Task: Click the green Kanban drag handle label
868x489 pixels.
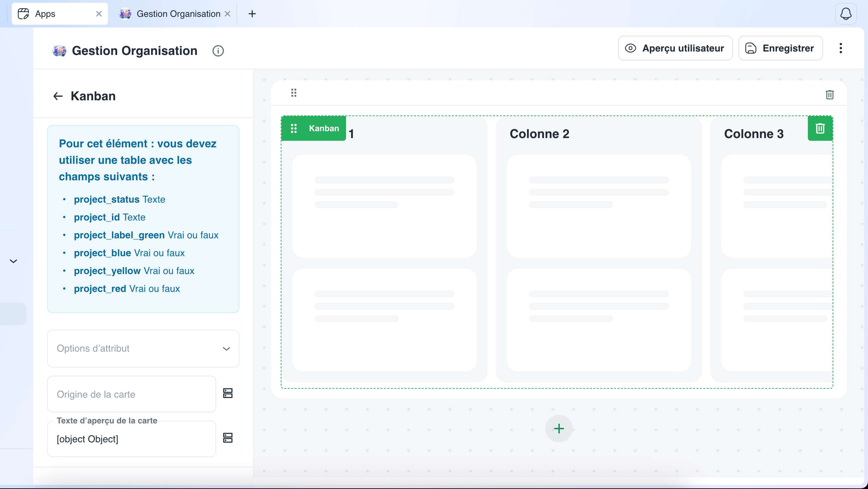Action: click(x=313, y=128)
